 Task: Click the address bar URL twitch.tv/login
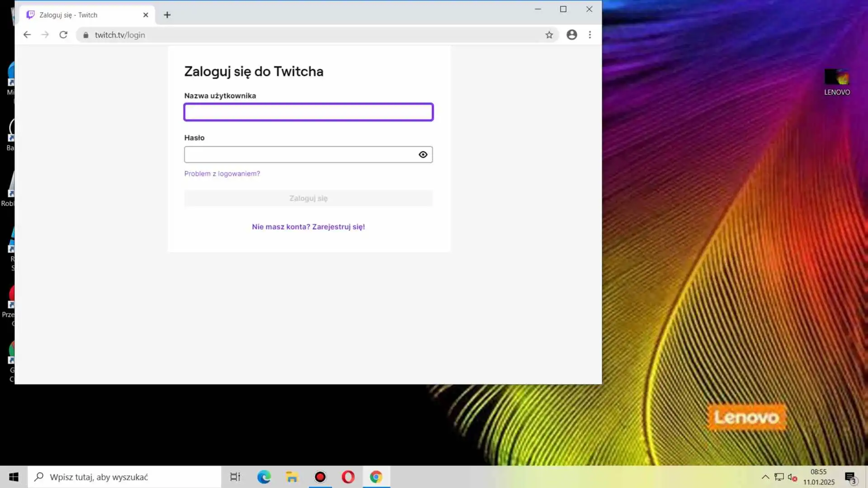[x=120, y=35]
